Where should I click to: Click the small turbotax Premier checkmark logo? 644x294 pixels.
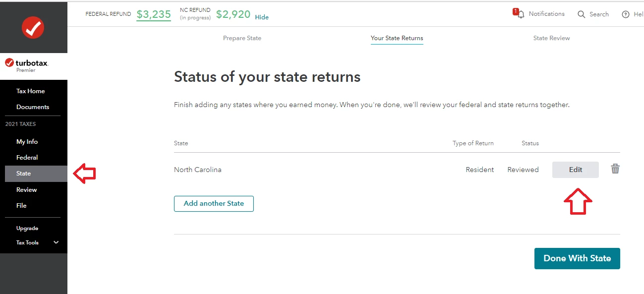pos(9,63)
